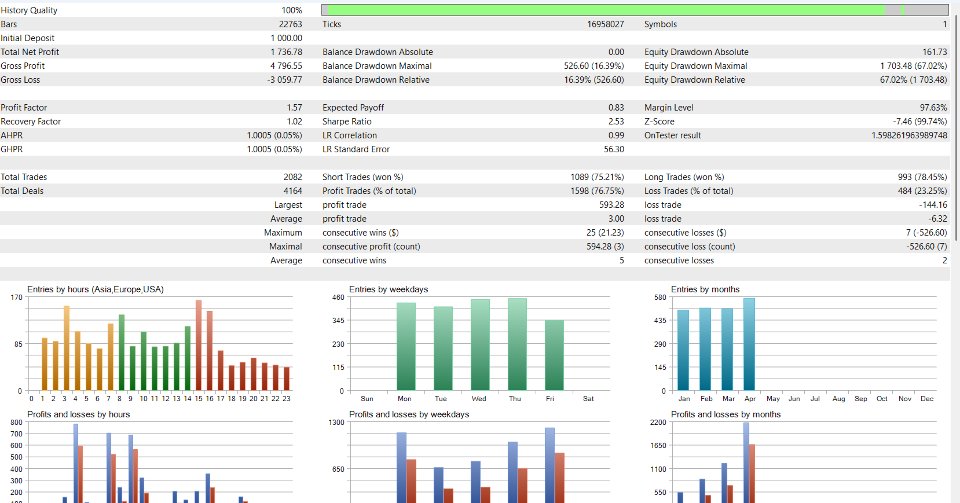The image size is (960, 503).
Task: Click the AHPR value 1.0005 (0.05%)
Action: tap(274, 135)
